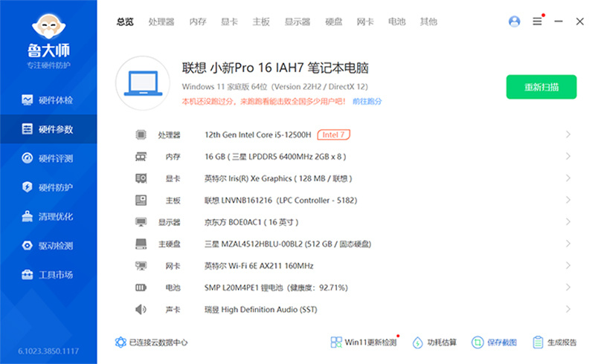Click 生成报告 to generate report

click(554, 342)
